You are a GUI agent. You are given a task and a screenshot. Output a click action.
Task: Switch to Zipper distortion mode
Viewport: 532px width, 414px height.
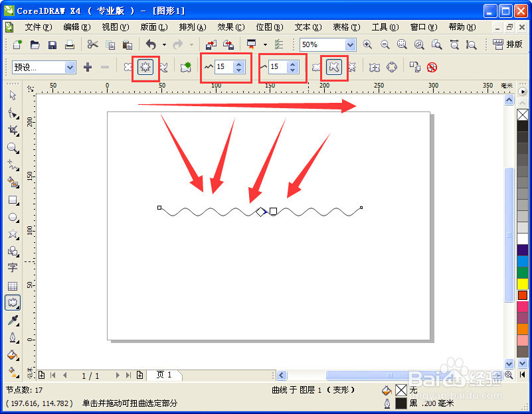click(x=145, y=67)
